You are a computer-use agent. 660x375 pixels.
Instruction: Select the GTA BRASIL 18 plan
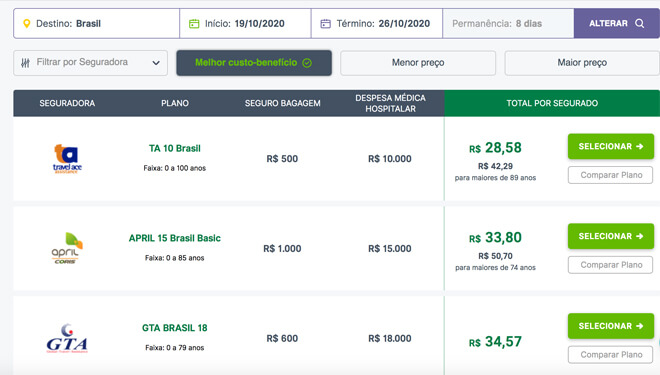pyautogui.click(x=611, y=326)
